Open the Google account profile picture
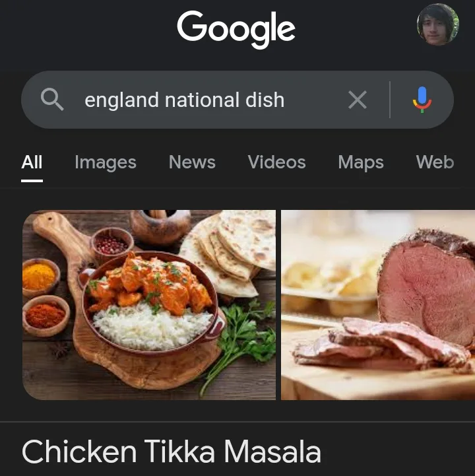Screen dimensions: 475x476 [437, 25]
